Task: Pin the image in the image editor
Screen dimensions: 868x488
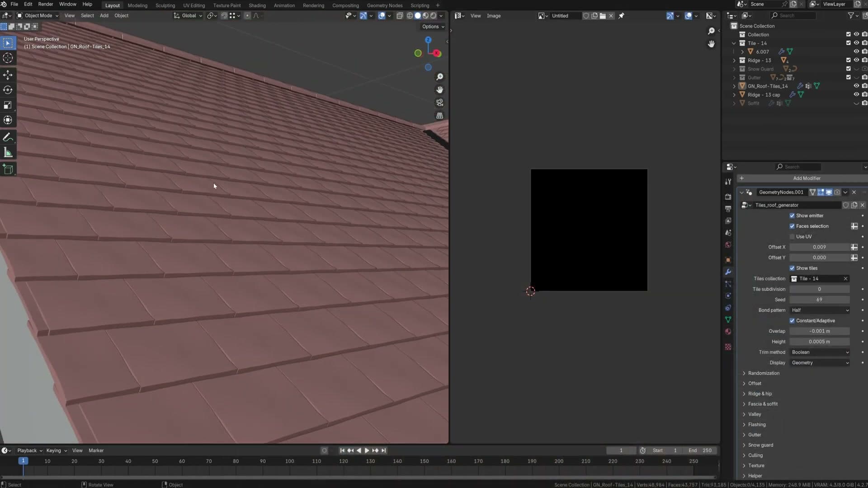Action: 621,16
